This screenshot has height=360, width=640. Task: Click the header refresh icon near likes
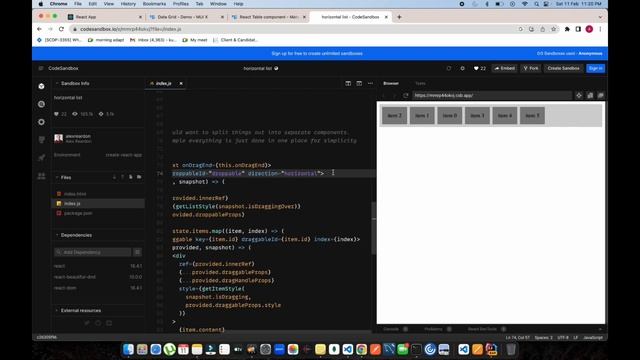[x=449, y=68]
